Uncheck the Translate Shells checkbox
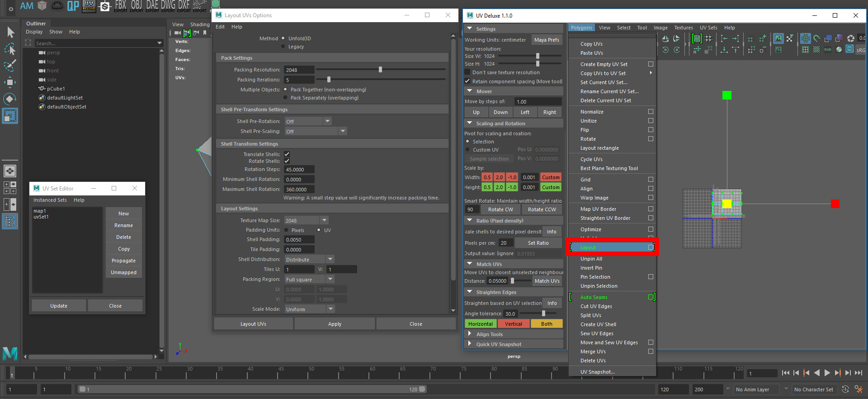The image size is (868, 399). click(x=287, y=154)
